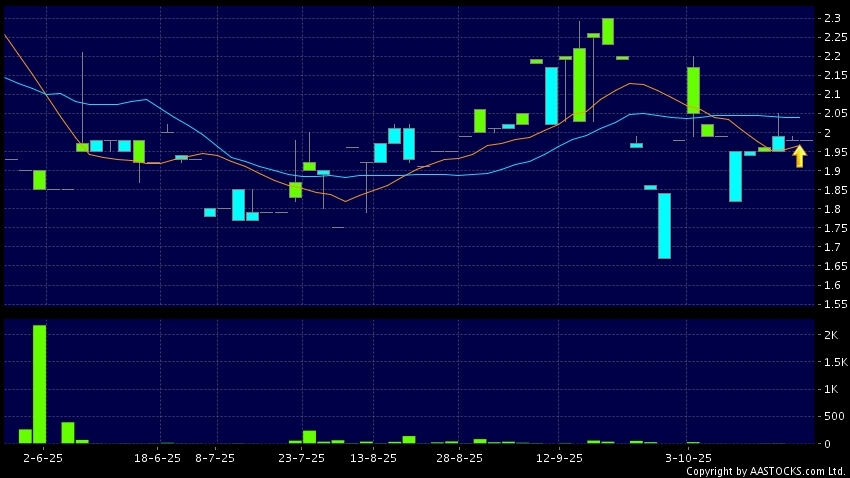850x478 pixels.
Task: Click the 500 volume axis label
Action: 833,416
